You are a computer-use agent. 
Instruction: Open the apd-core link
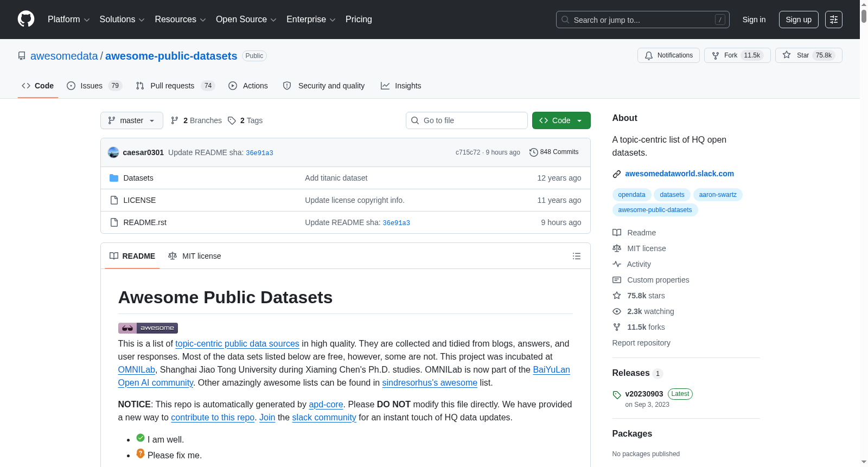point(326,404)
